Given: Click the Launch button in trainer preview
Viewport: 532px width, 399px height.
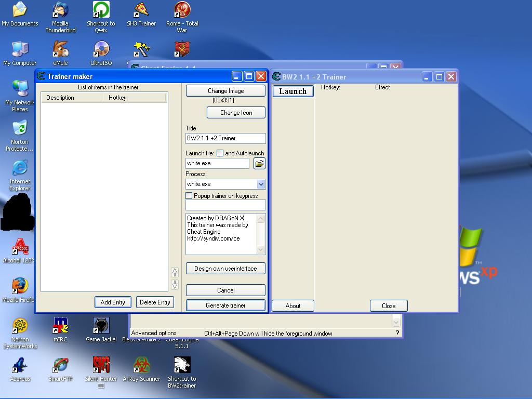Looking at the screenshot, I should [x=293, y=91].
